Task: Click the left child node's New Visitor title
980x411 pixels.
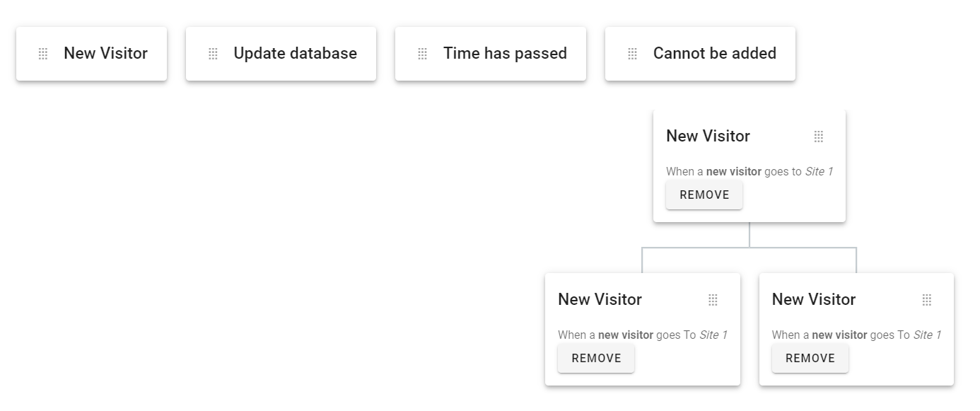Action: [600, 299]
